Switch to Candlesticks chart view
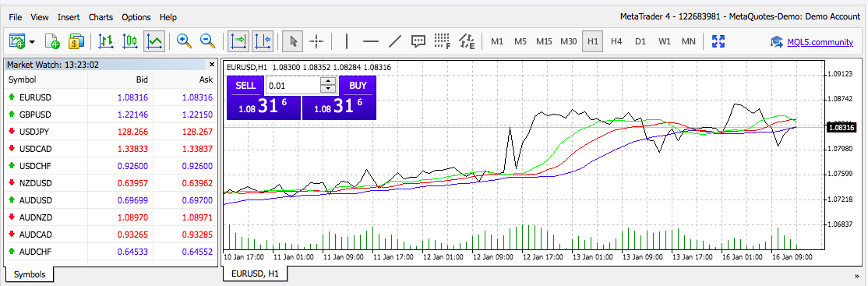This screenshot has width=868, height=286. coord(130,41)
